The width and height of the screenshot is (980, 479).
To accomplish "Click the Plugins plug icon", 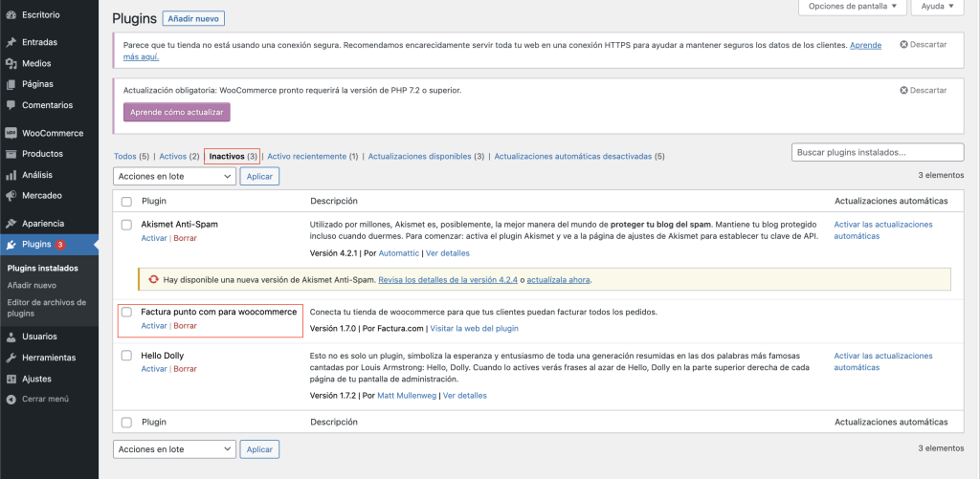I will click(11, 244).
